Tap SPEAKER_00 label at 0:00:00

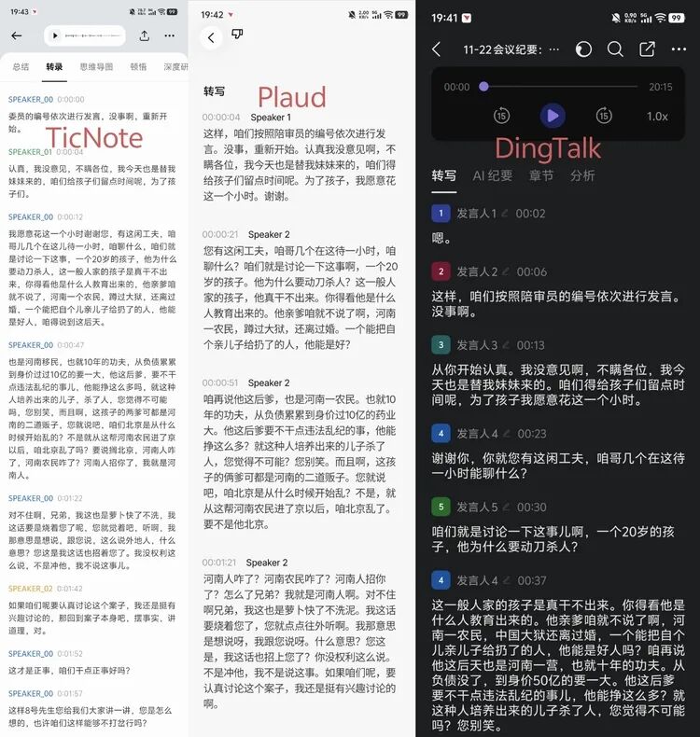tap(31, 100)
